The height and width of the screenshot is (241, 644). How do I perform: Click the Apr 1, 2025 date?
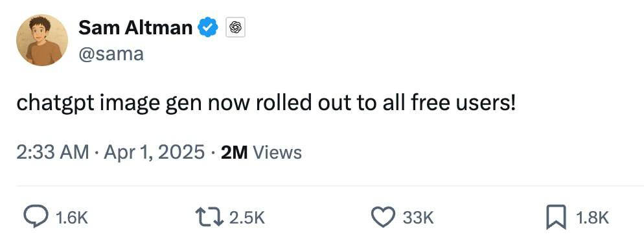pos(154,152)
